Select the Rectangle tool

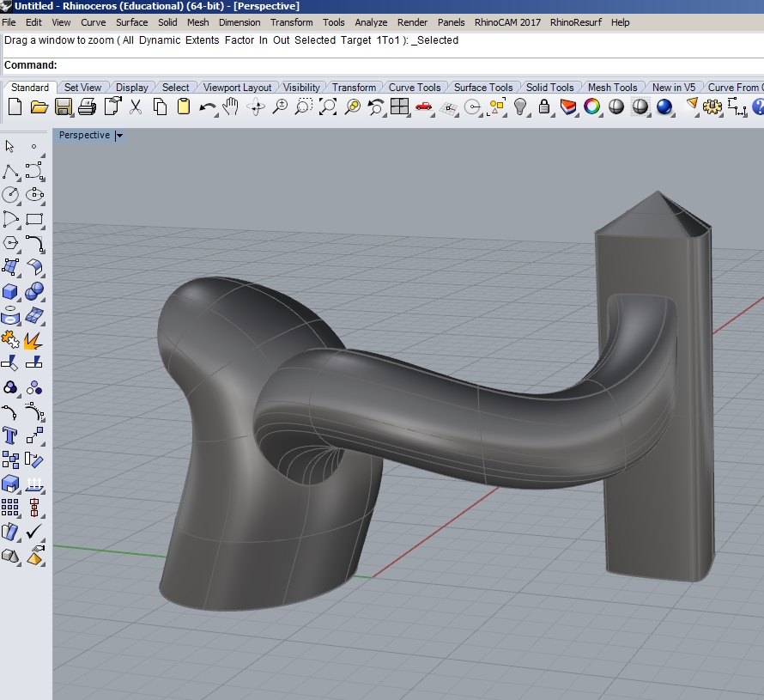click(34, 219)
